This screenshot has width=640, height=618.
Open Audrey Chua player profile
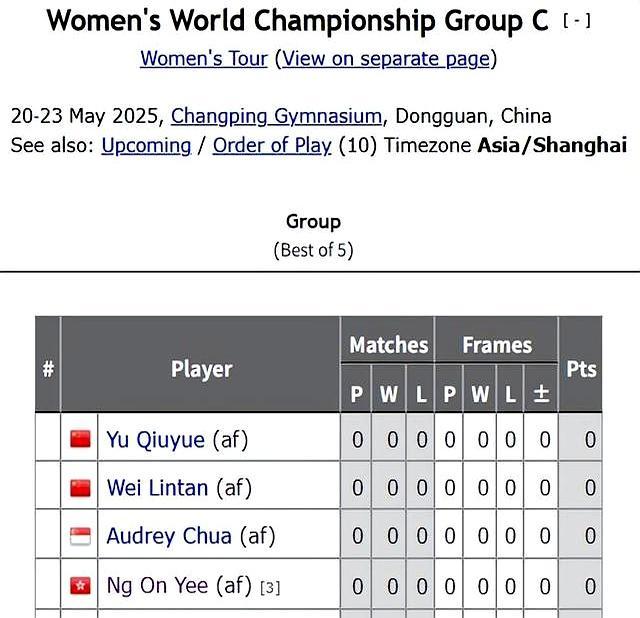[x=169, y=536]
